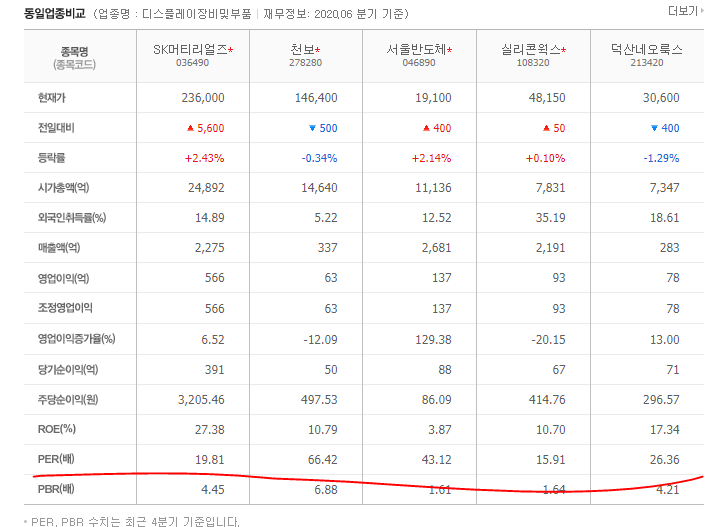Click operating profit growth -12.09

[x=320, y=340]
